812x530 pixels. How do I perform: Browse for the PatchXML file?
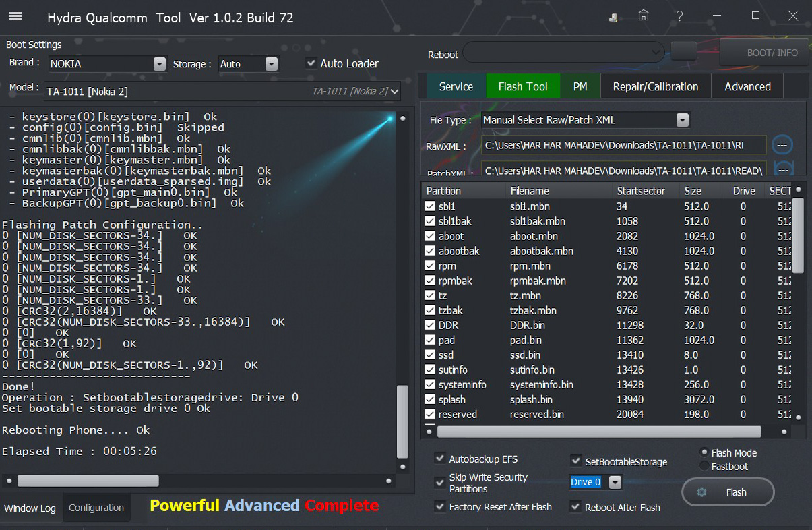coord(782,170)
